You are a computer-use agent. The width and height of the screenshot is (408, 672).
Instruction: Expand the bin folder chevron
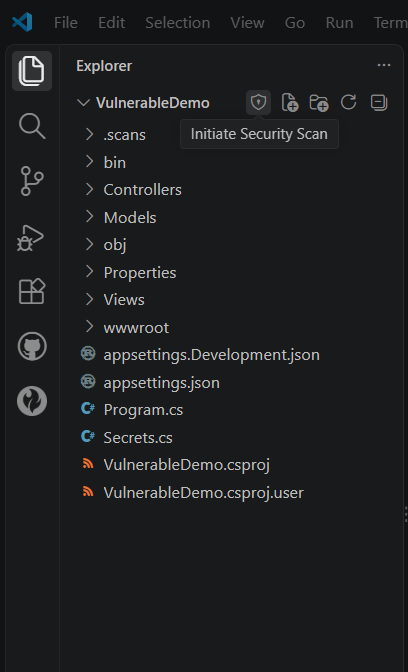(x=89, y=162)
